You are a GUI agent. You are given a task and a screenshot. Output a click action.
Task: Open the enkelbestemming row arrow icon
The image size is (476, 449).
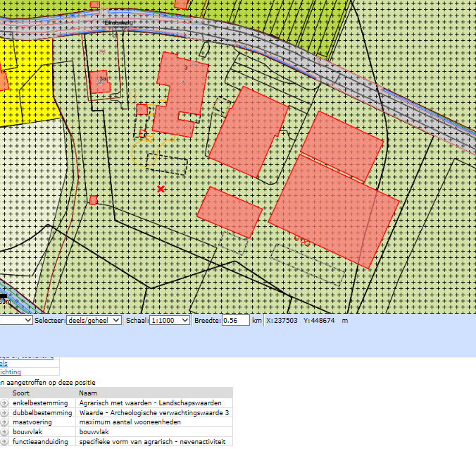(4, 403)
